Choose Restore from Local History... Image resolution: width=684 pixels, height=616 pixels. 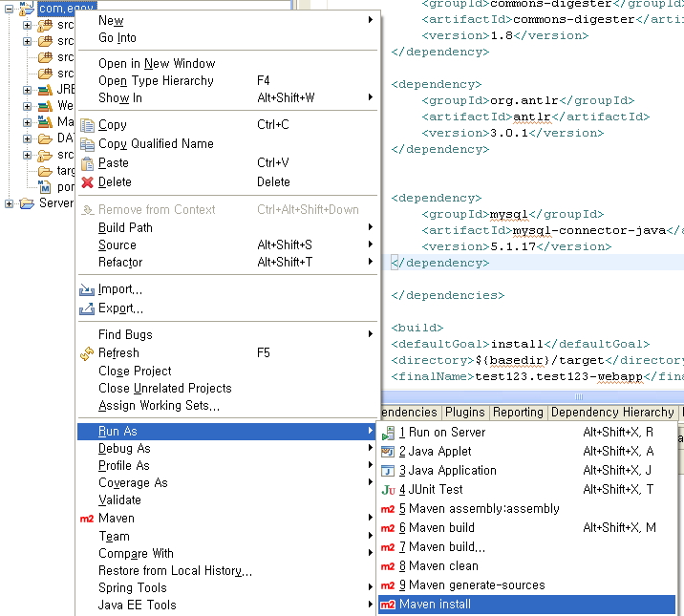(227, 571)
